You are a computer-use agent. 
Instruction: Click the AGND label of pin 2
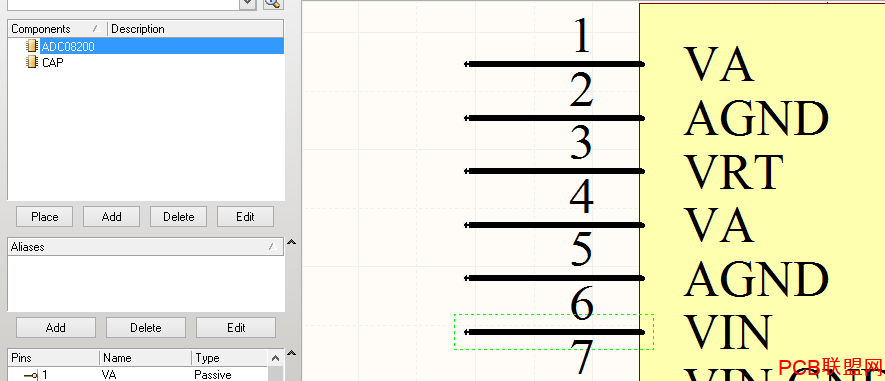[756, 118]
